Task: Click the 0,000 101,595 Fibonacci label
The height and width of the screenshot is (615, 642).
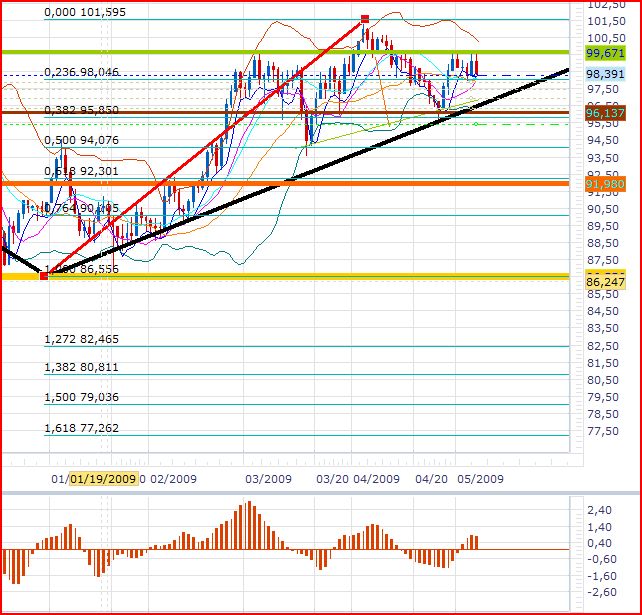Action: point(99,13)
